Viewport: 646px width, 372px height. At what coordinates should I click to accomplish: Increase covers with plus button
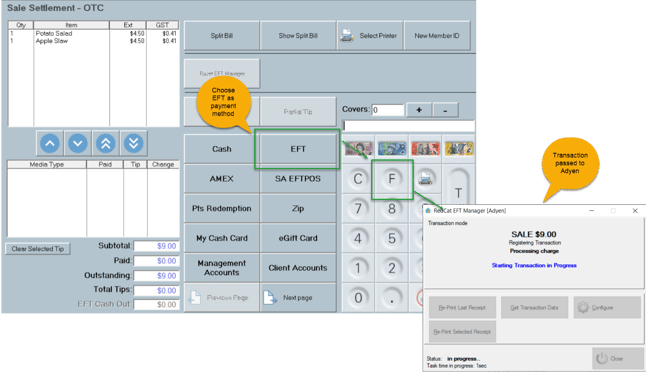point(419,110)
